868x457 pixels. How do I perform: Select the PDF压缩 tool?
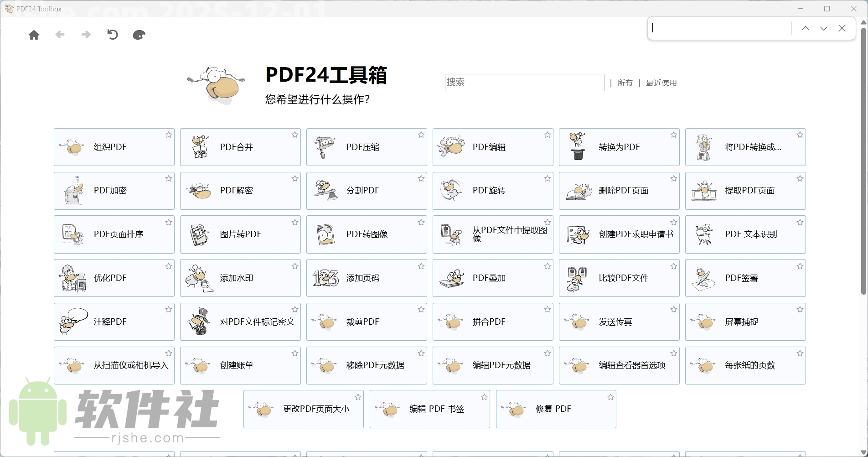(x=367, y=147)
